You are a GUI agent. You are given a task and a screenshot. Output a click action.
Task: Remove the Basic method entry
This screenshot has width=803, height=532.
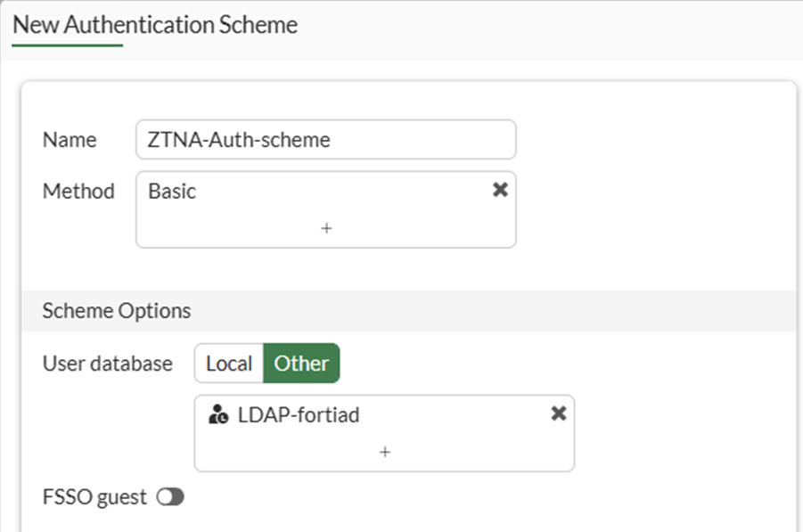tap(500, 190)
